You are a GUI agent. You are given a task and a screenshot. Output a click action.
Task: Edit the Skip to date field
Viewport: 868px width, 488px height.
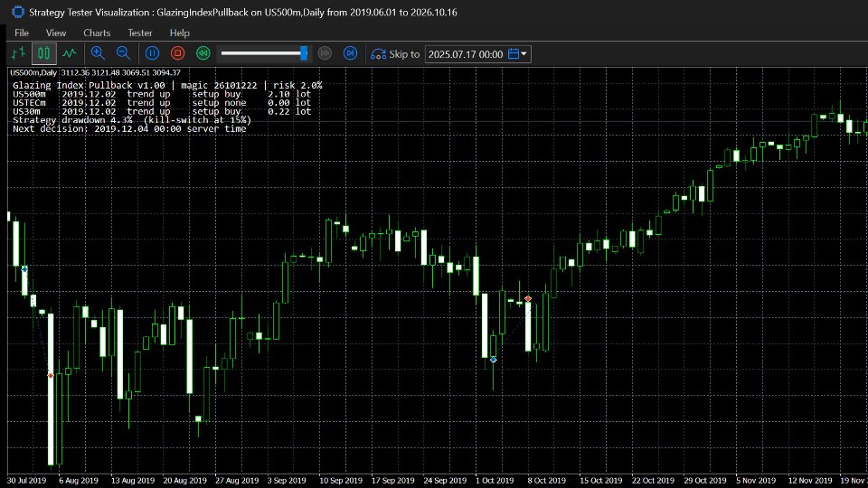coord(466,54)
